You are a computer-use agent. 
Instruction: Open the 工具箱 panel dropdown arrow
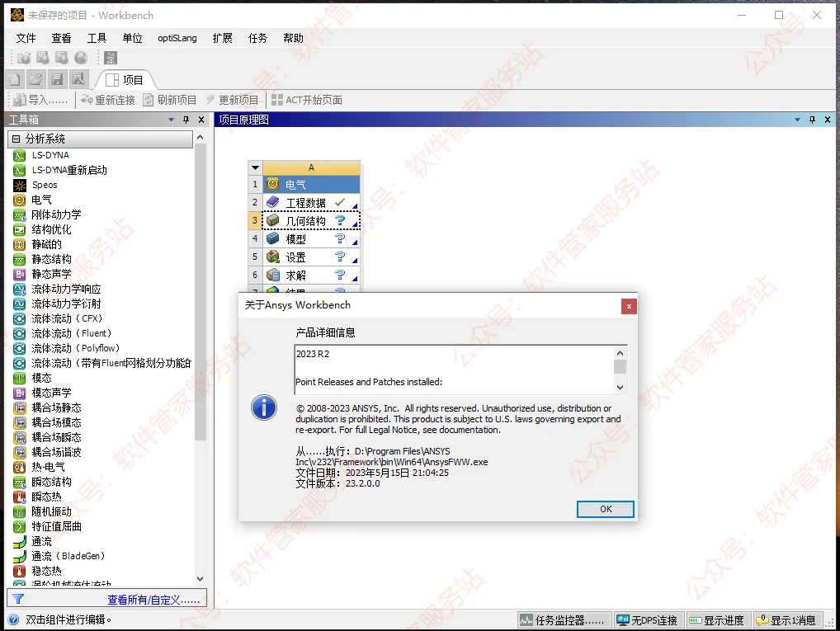171,120
